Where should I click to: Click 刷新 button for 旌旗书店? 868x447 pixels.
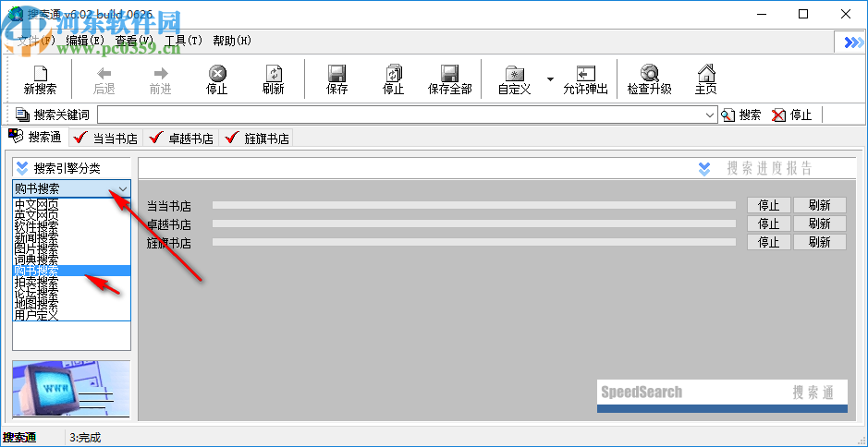pyautogui.click(x=819, y=242)
